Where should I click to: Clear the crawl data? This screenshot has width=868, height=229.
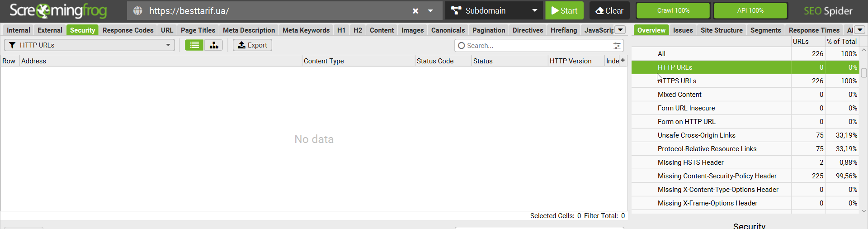click(609, 10)
